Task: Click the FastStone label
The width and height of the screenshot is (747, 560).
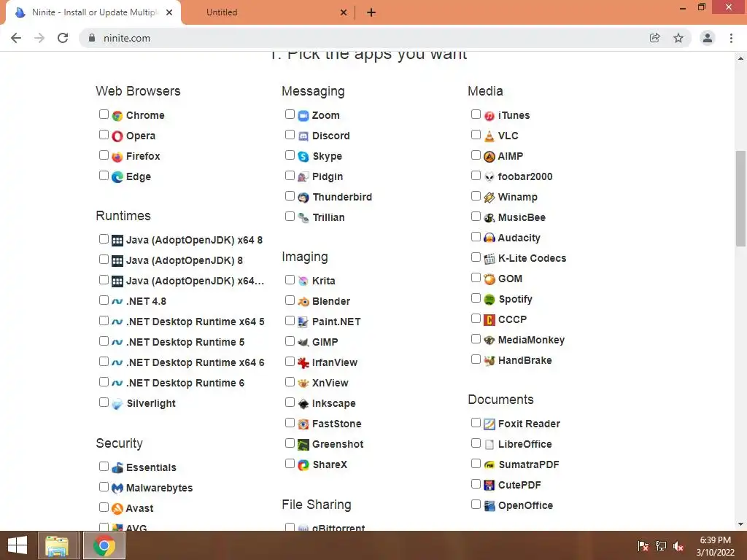Action: point(337,424)
